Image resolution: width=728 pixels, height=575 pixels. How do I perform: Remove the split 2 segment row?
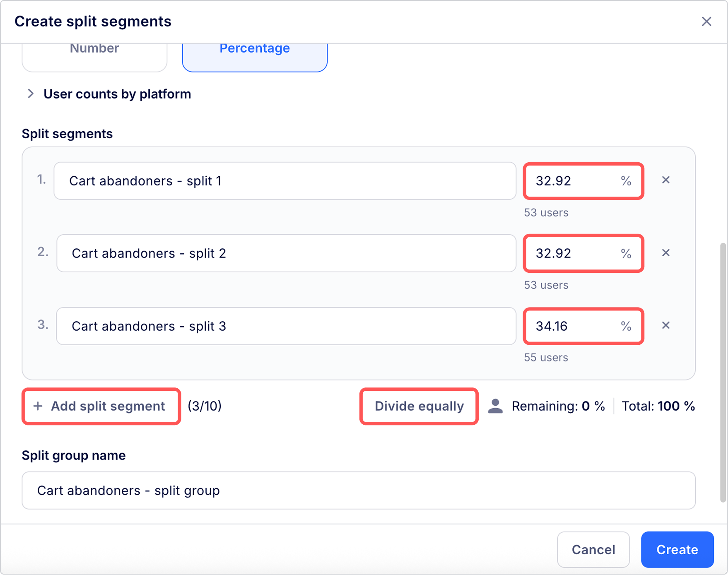click(665, 253)
